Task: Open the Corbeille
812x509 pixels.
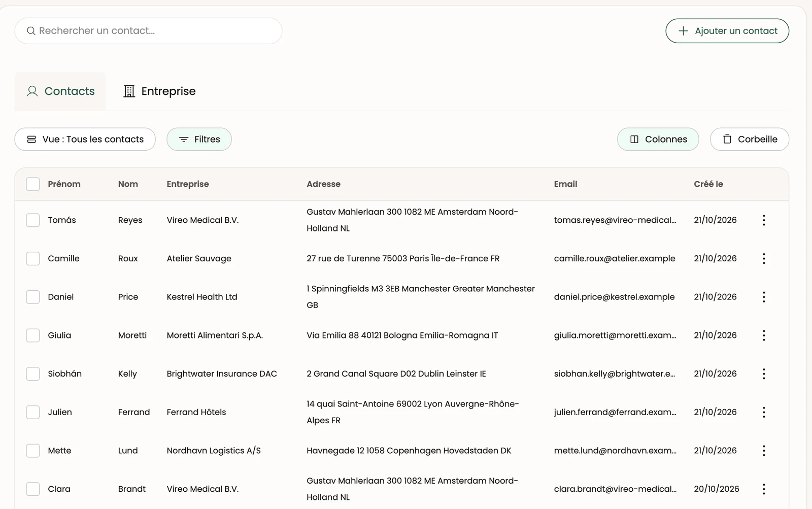Action: click(750, 139)
